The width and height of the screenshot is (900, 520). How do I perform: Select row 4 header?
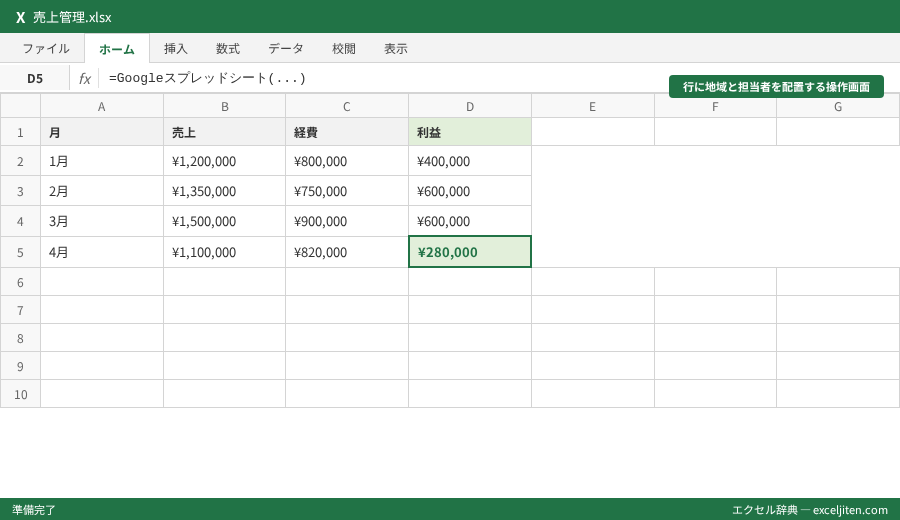tap(20, 221)
